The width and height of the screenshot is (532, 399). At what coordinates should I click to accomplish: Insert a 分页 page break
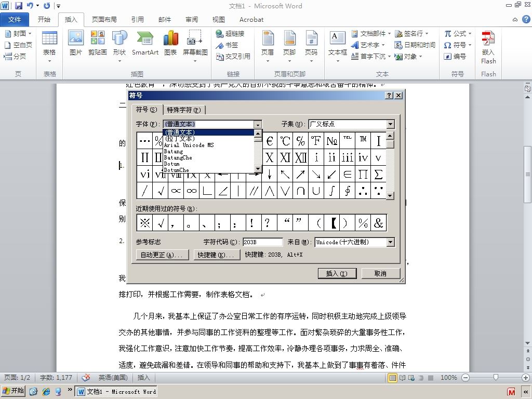coord(15,56)
